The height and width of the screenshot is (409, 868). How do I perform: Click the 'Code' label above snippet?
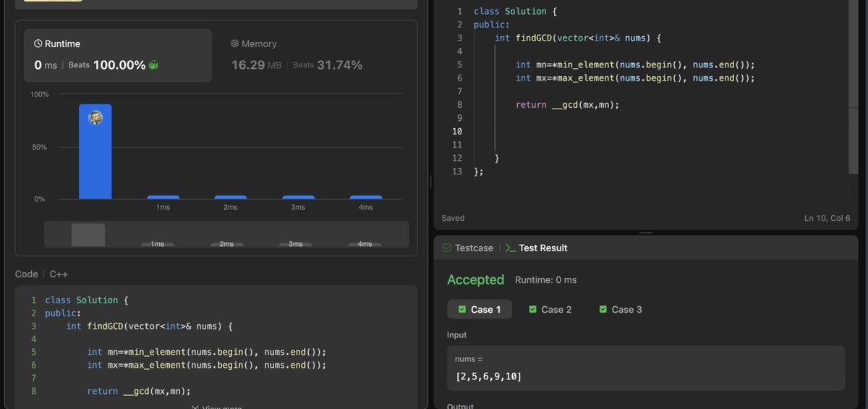click(26, 274)
